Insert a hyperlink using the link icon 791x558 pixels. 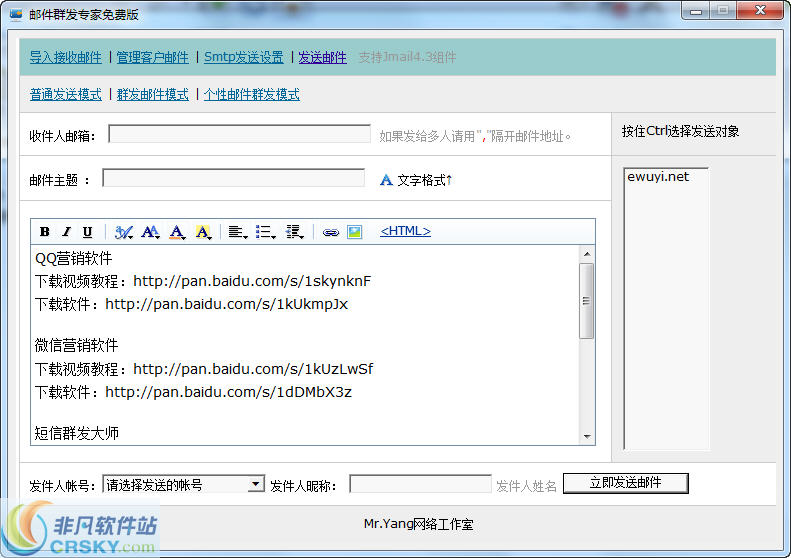pos(330,233)
